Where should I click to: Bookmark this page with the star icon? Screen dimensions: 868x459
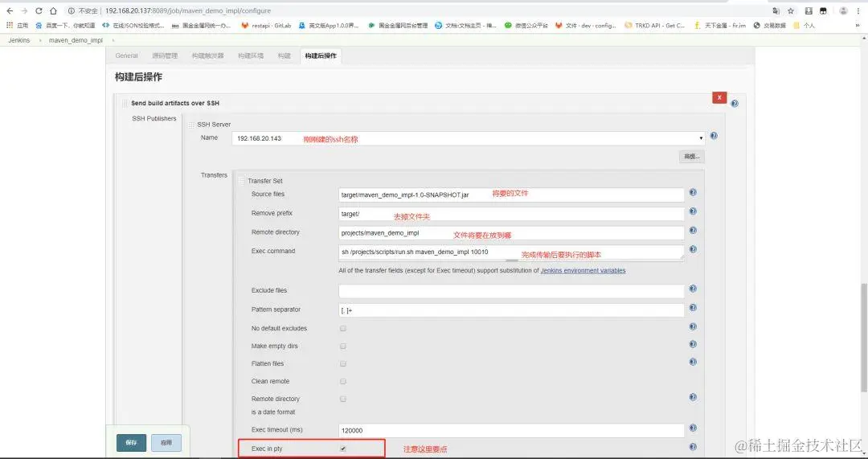[791, 11]
